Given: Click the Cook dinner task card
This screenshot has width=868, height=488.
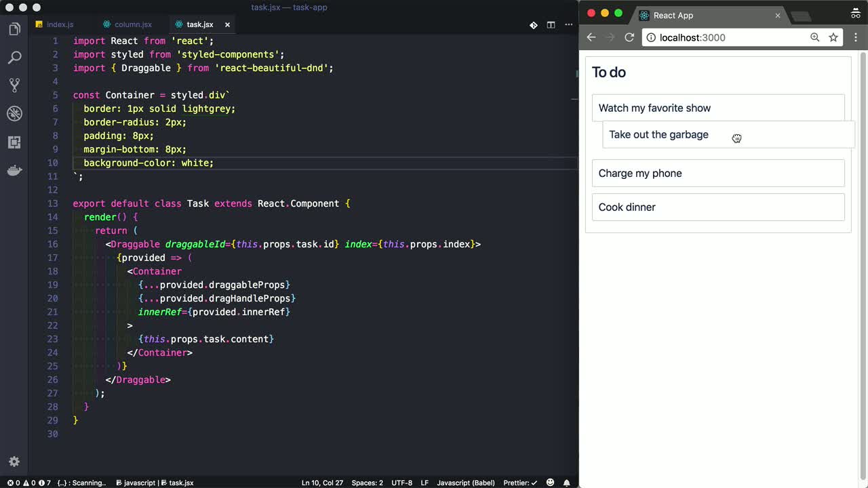Looking at the screenshot, I should pyautogui.click(x=717, y=207).
